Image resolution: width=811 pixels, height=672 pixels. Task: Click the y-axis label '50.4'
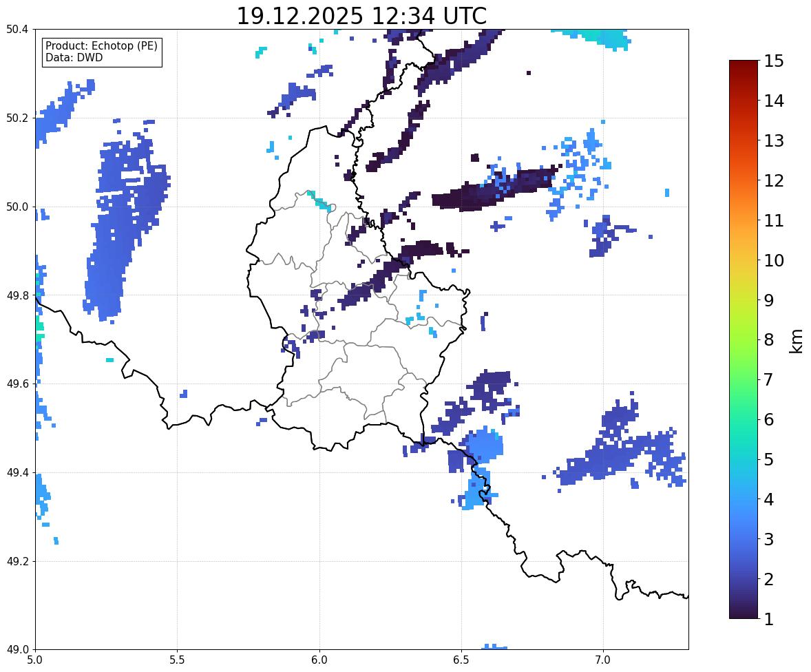click(x=17, y=30)
